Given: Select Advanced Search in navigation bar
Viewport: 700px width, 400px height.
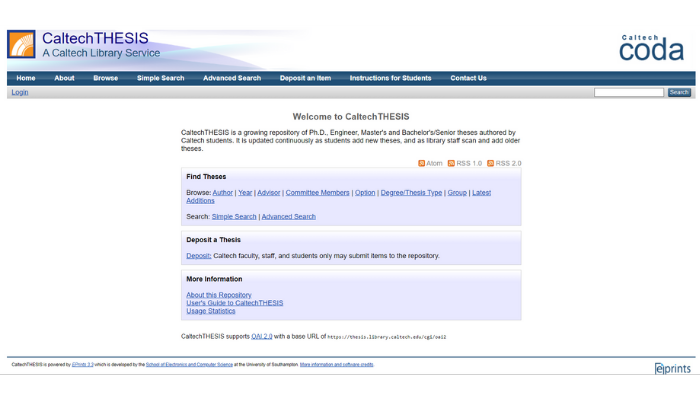Looking at the screenshot, I should [232, 78].
